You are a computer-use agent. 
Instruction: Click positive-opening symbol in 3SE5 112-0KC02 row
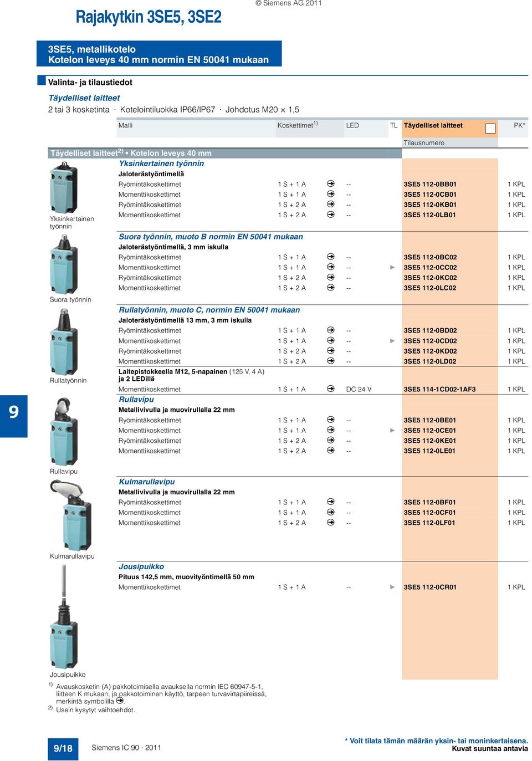pos(331,277)
